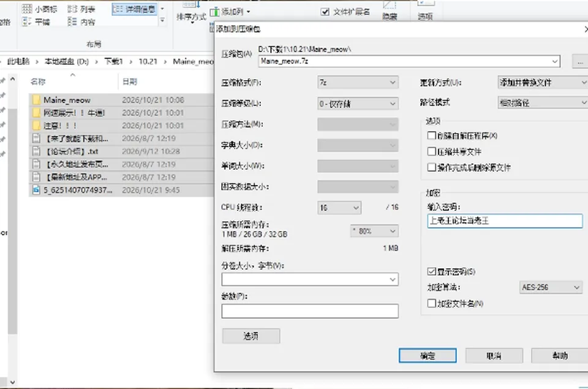This screenshot has height=389, width=588.
Task: Click the browse ... button for archive path
Action: [x=580, y=61]
